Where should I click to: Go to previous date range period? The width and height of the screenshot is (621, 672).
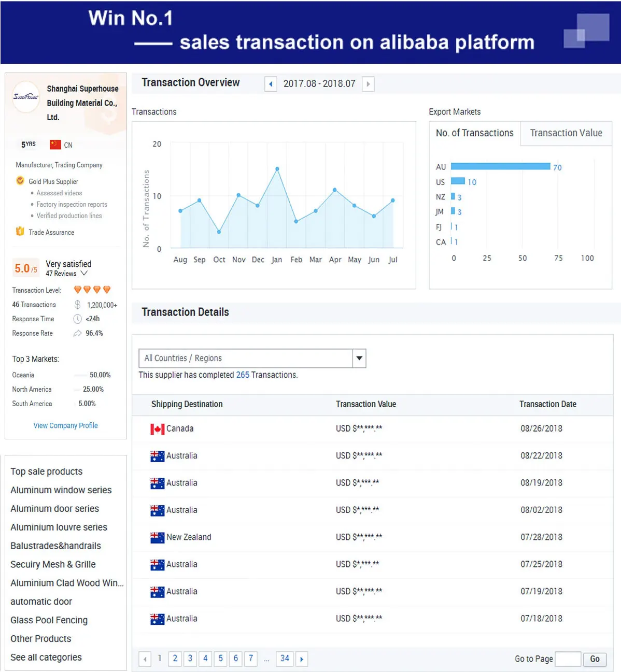coord(271,84)
